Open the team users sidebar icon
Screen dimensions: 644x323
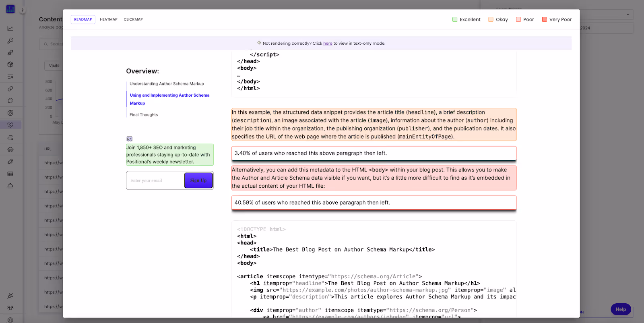coord(10,308)
